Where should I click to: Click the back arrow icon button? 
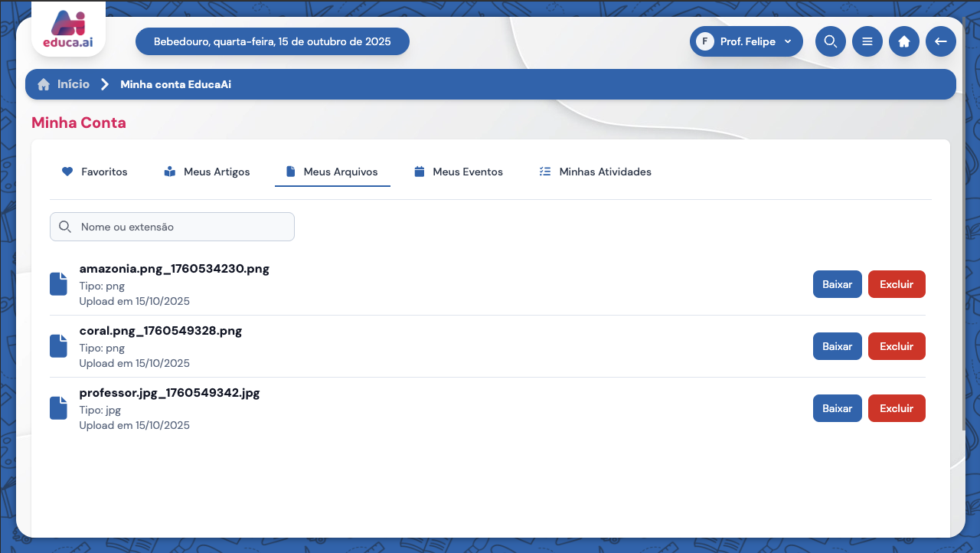pyautogui.click(x=940, y=41)
